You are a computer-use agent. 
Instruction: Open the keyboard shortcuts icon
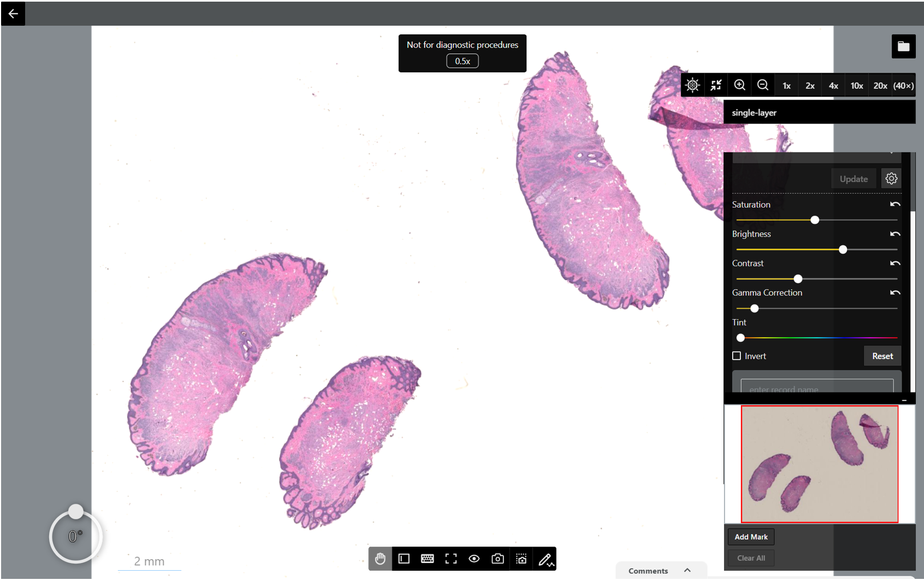(x=427, y=559)
